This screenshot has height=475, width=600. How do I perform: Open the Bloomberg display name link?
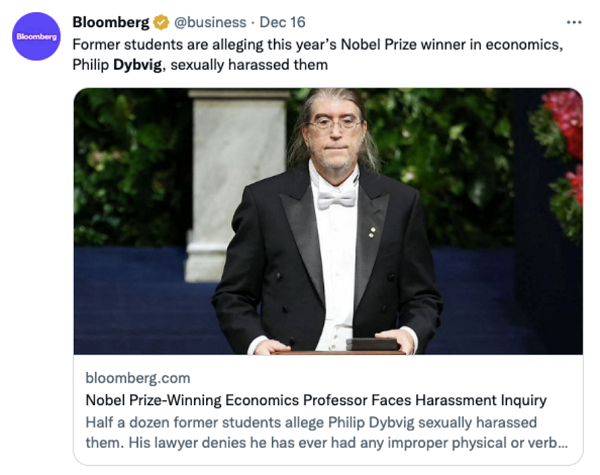tap(111, 22)
